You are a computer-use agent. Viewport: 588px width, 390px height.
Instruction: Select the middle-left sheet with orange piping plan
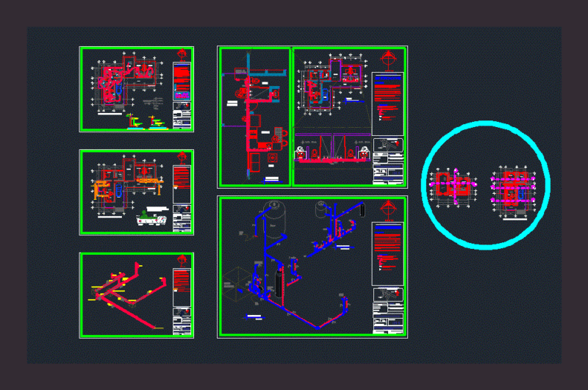tap(137, 192)
